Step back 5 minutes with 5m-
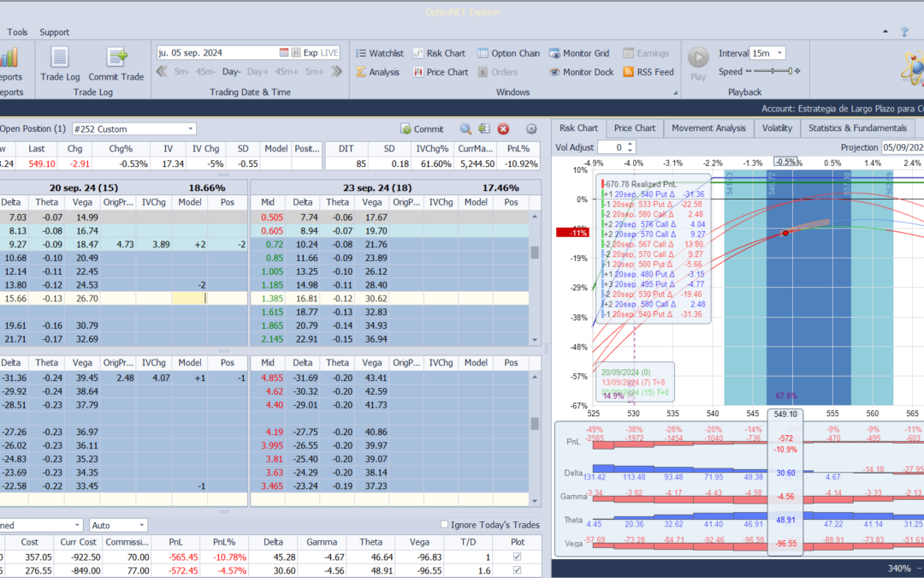Screen dimensions: 924x578 181,72
